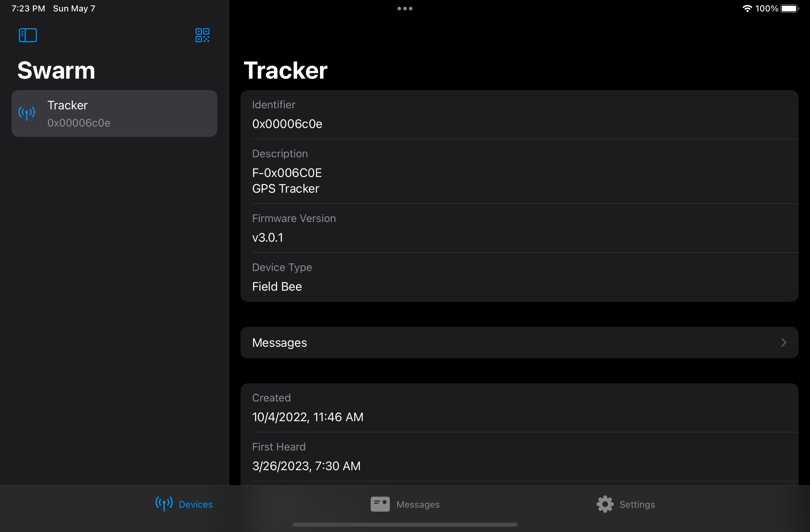Click the identifier value 0x00006c0e

click(x=287, y=124)
